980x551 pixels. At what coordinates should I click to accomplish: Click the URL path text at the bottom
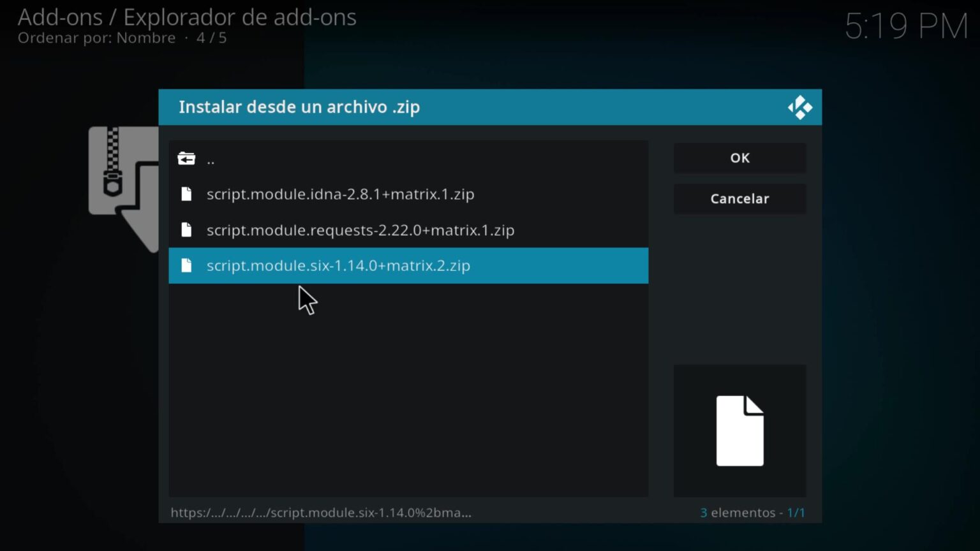tap(320, 512)
